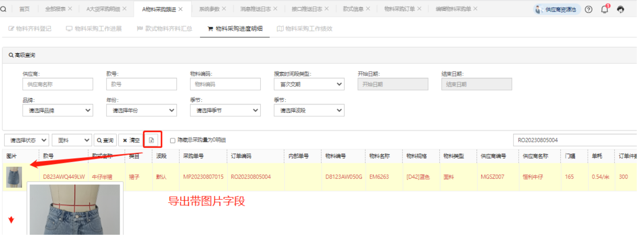Image resolution: width=644 pixels, height=248 pixels.
Task: Toggle 隐藏总采购量为0明细 checkbox
Action: coord(173,140)
